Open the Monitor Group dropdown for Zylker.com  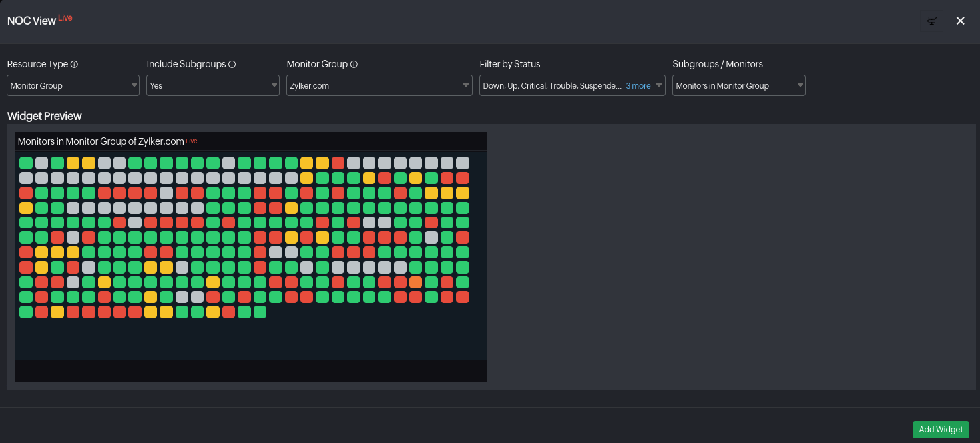379,85
